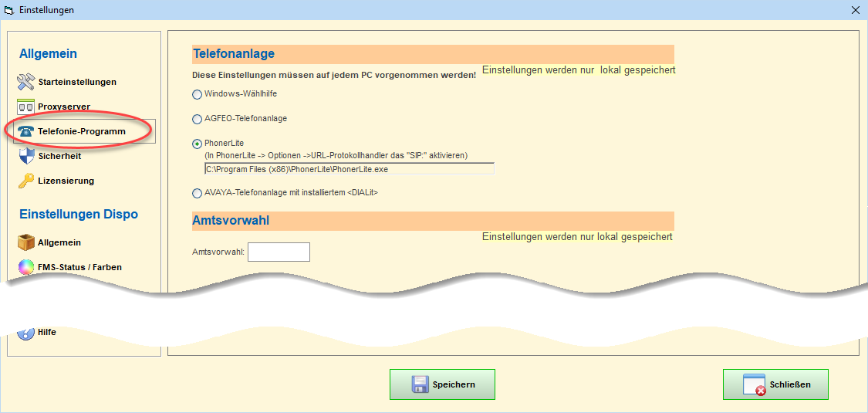The image size is (868, 413).
Task: Click the Hilfe help icon
Action: [x=26, y=332]
